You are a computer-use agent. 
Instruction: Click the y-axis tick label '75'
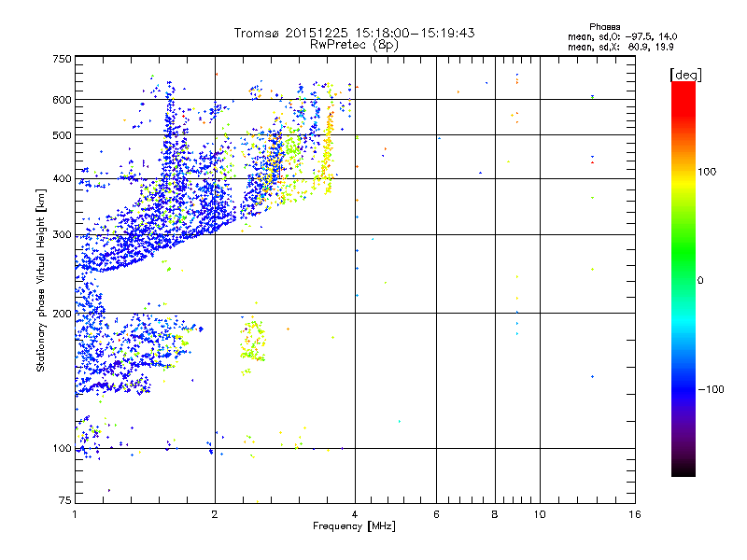(x=65, y=500)
